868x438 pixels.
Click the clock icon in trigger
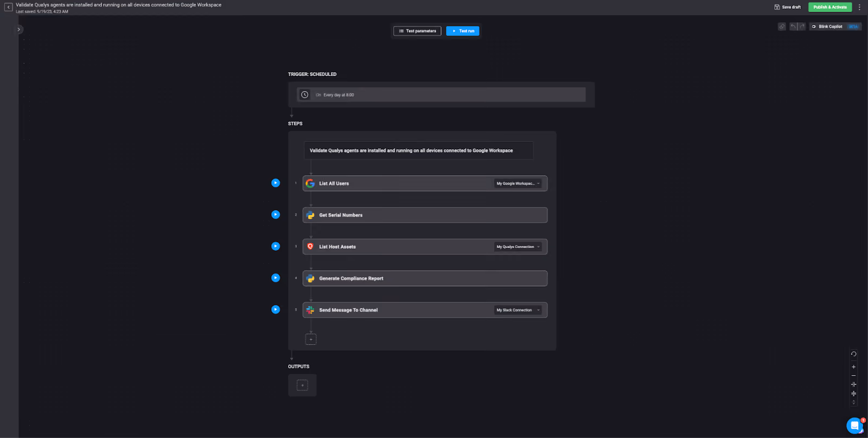[305, 94]
